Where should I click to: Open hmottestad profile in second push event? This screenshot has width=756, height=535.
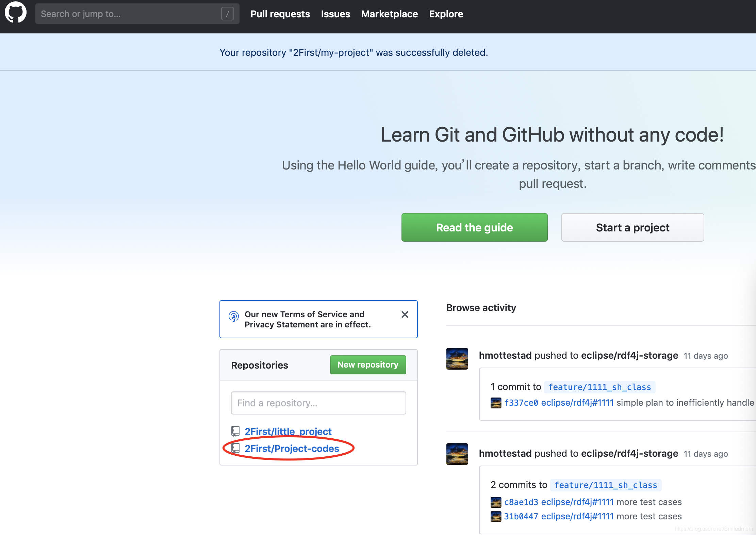pyautogui.click(x=505, y=453)
